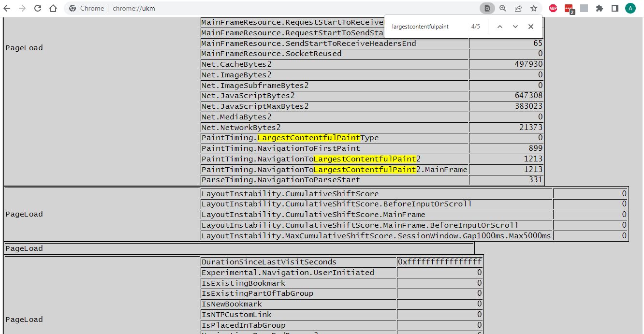Click LayoutInstability.CumulativeShiftScore.BeforeInputOrScroll metric
Image resolution: width=644 pixels, height=334 pixels.
click(x=337, y=204)
